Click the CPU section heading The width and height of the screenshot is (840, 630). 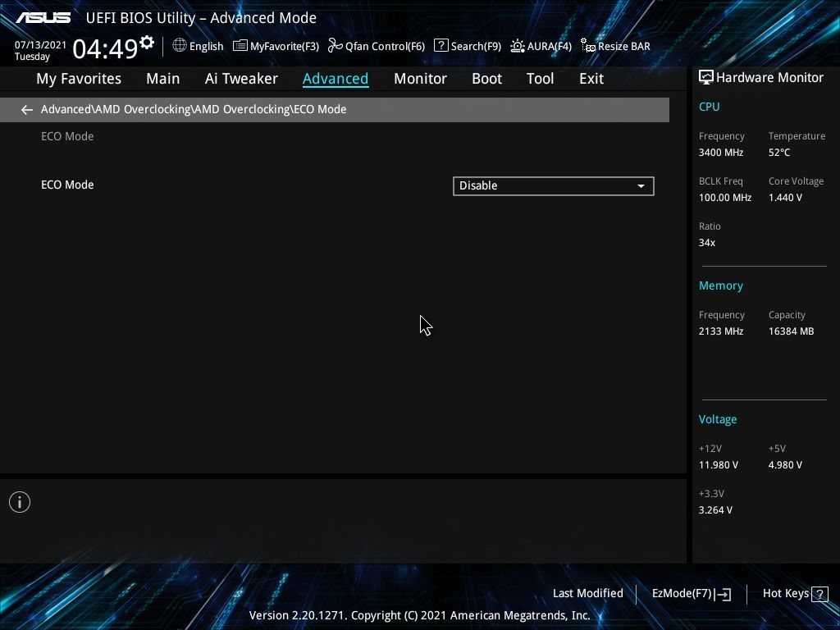click(709, 107)
